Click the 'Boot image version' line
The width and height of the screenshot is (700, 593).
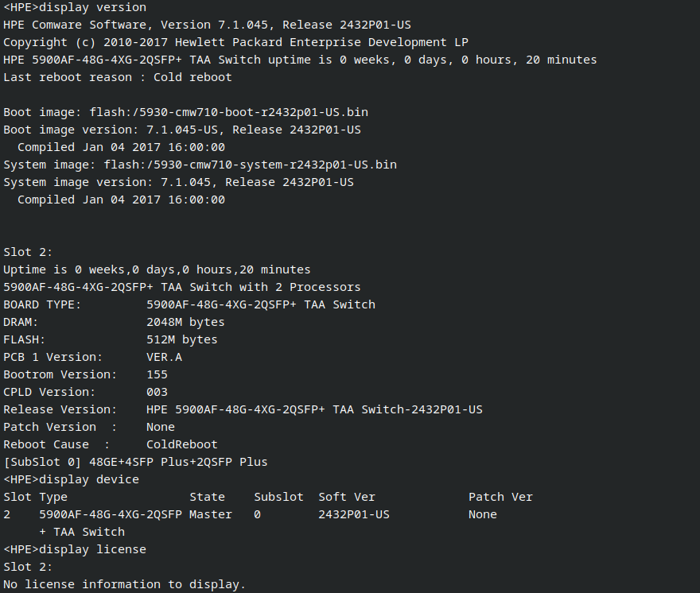pos(182,130)
